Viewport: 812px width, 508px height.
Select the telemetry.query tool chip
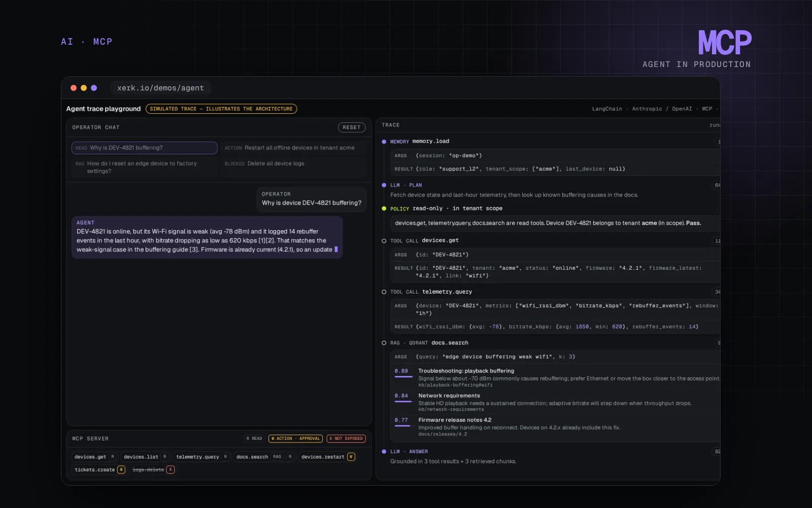pos(202,457)
